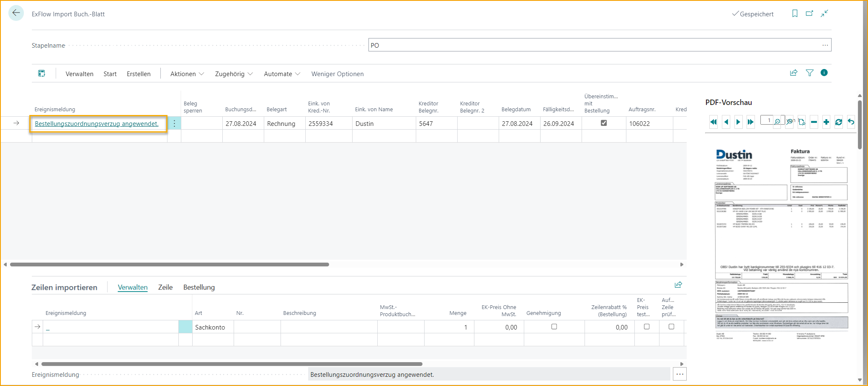
Task: Toggle Übereinstimmung mit Bestellung checkbox
Action: (604, 123)
